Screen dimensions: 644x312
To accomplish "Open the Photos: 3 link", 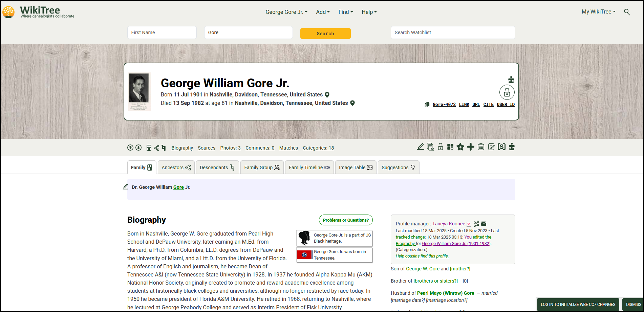I will pyautogui.click(x=230, y=148).
